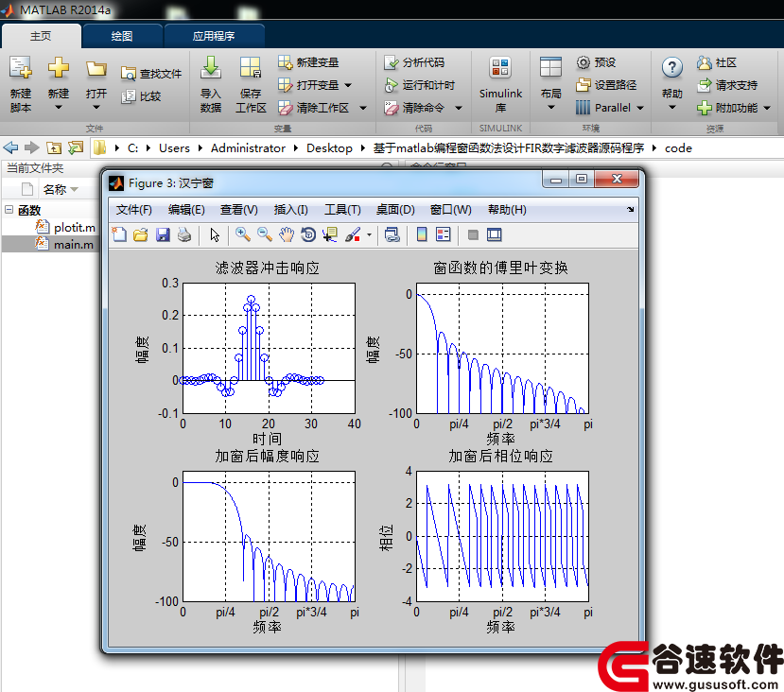Sort files by the 名称 column header
Viewport: 784px width, 692px height.
(x=55, y=189)
